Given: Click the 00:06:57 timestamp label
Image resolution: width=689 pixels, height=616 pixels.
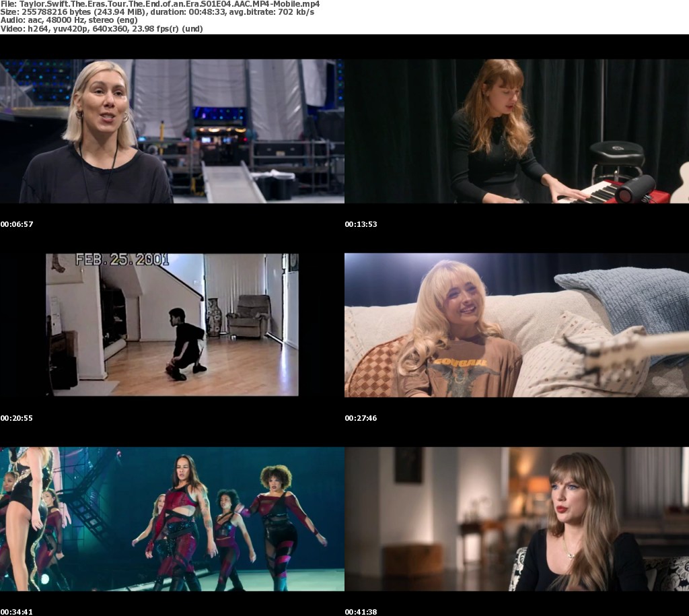Looking at the screenshot, I should [x=17, y=224].
